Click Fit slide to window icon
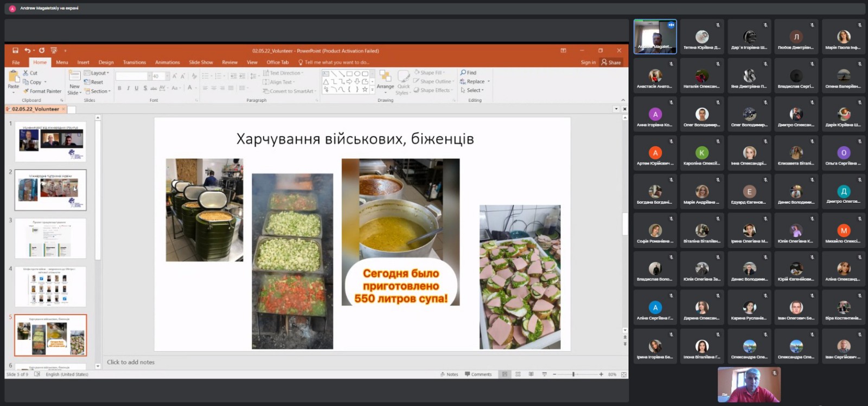Screen dimensions: 868x406 coord(624,375)
